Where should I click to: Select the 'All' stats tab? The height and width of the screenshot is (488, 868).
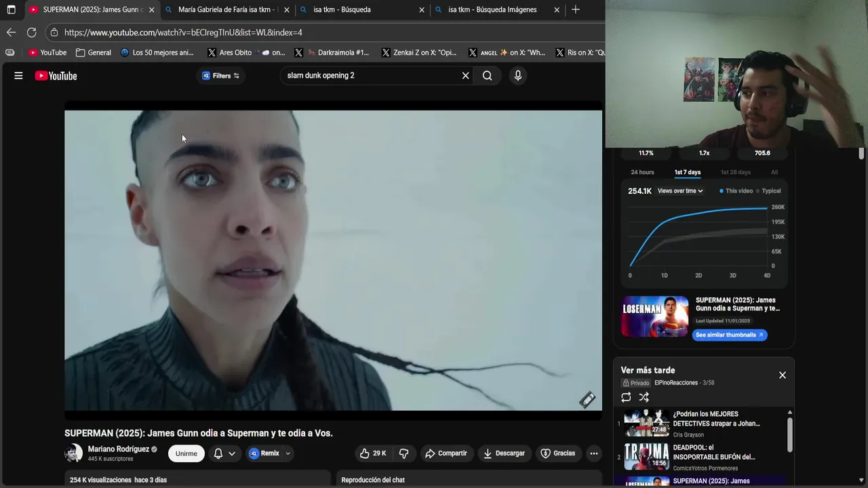774,172
